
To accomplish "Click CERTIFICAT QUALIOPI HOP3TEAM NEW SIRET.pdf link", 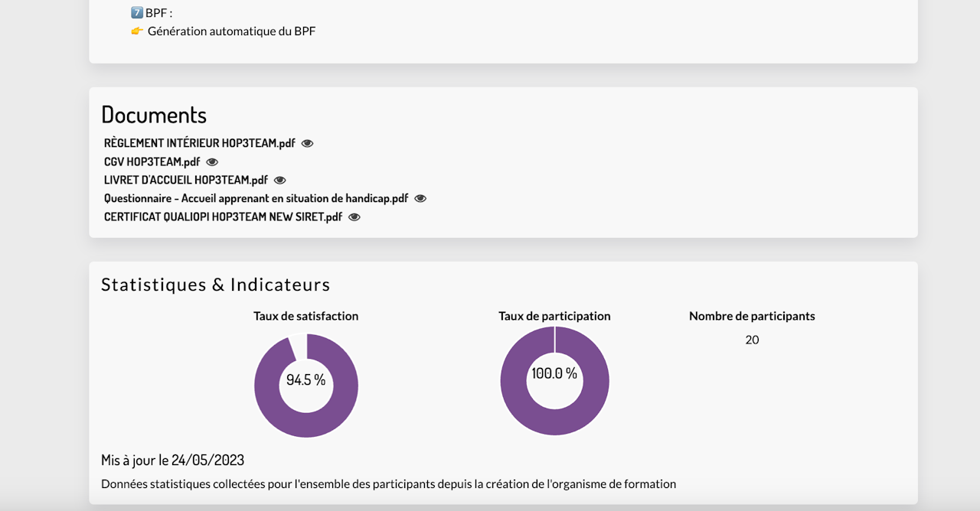I will click(222, 216).
